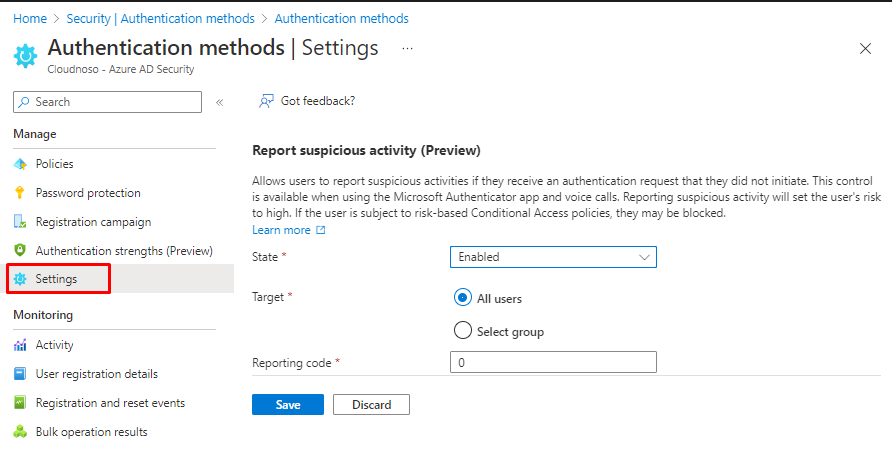Click the Registration campaign icon

20,222
